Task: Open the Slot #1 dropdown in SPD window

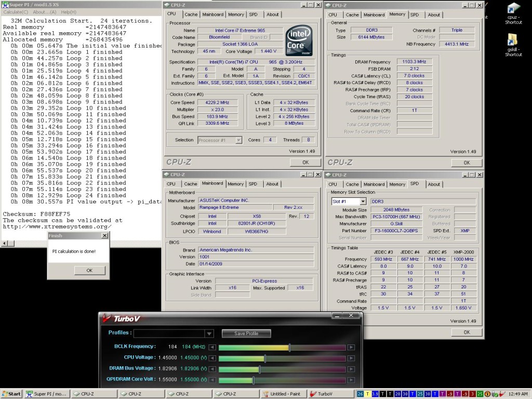Action: pos(363,202)
